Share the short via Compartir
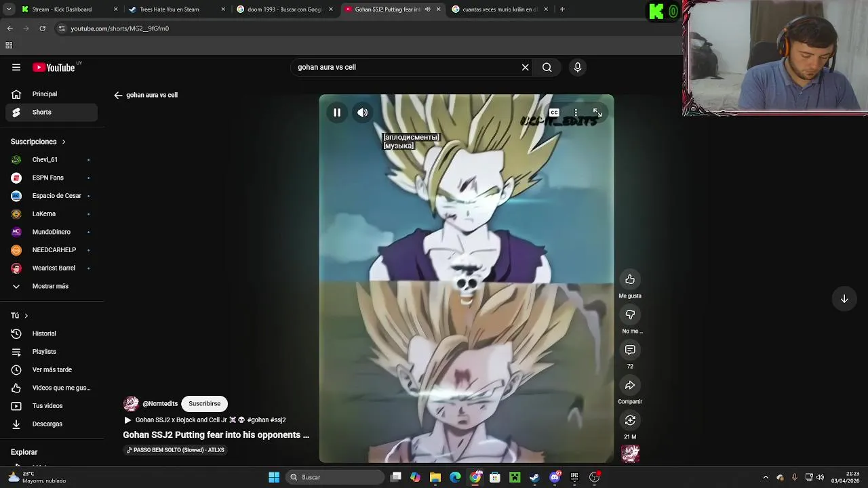The image size is (868, 488). click(630, 385)
